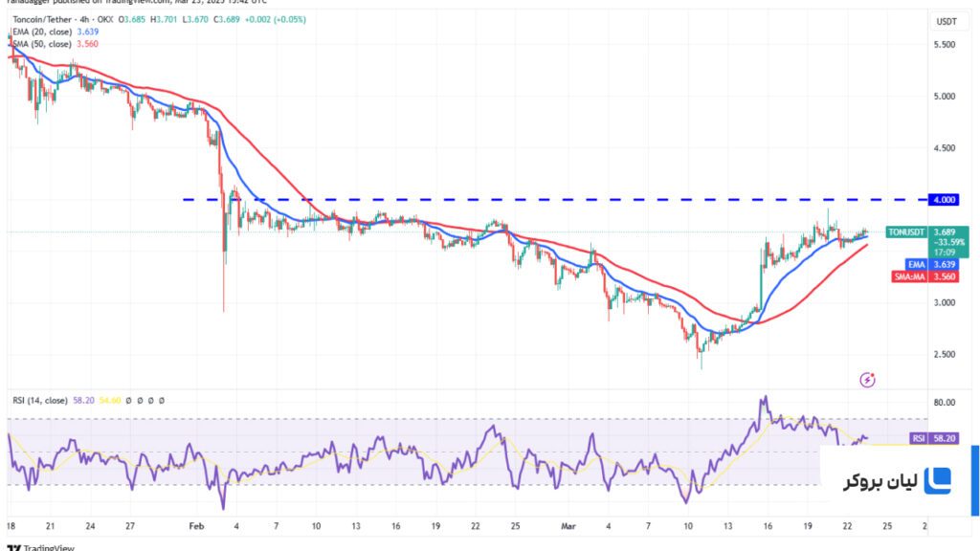
Task: Select the SMA (50, close) indicator legend
Action: tap(42, 44)
